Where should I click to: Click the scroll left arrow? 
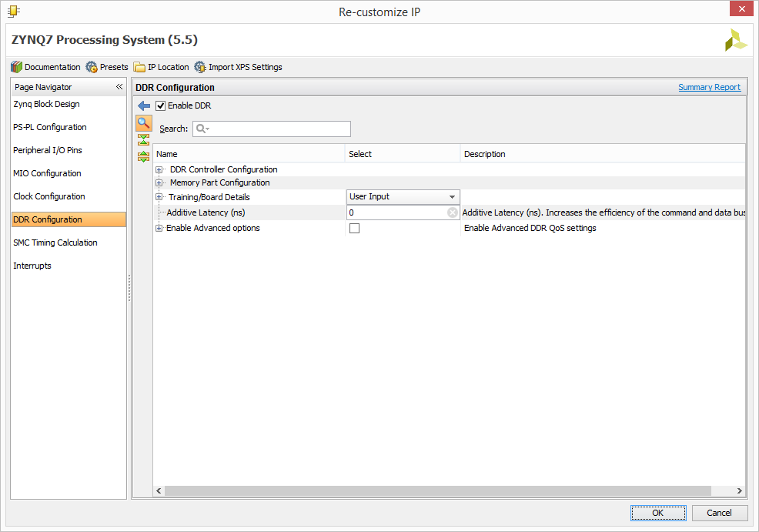pos(159,491)
